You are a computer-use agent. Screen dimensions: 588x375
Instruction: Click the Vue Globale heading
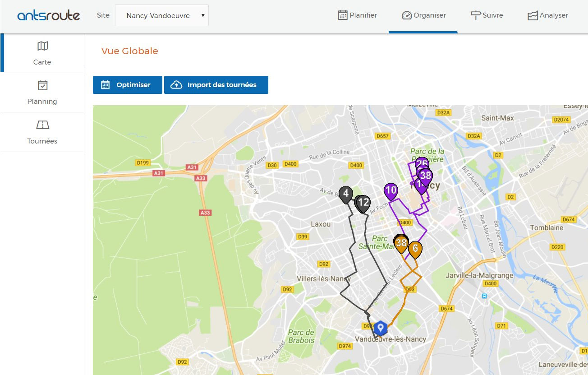coord(130,51)
